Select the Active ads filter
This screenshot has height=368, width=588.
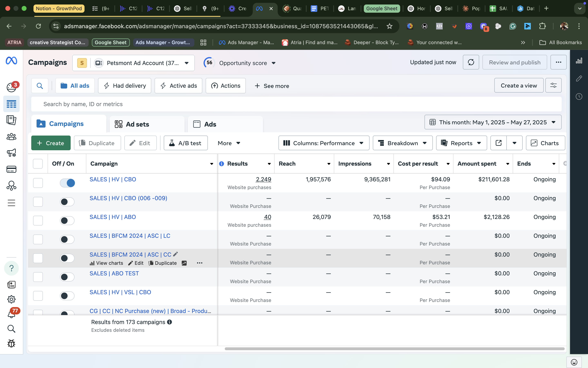pos(178,86)
